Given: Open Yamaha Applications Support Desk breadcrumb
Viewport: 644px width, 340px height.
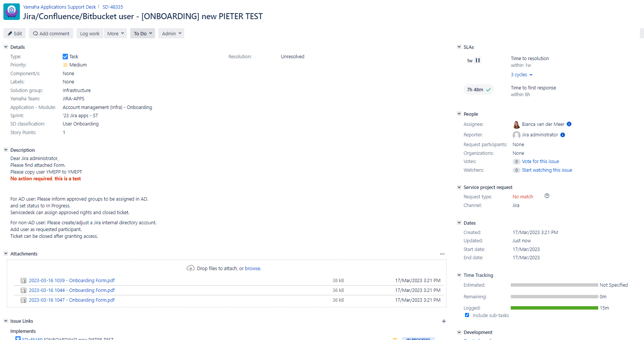Looking at the screenshot, I should click(x=59, y=7).
